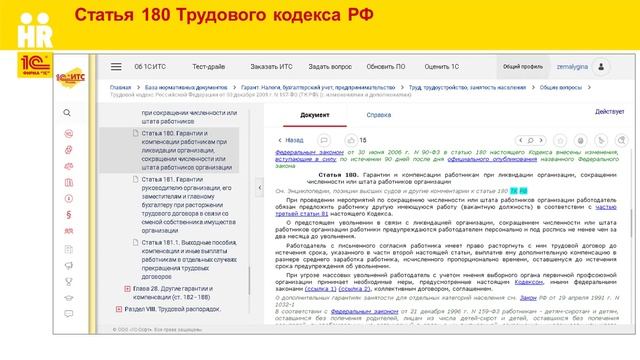The width and height of the screenshot is (640, 360).
Task: Click Оценить 1С in top menu
Action: point(442,67)
